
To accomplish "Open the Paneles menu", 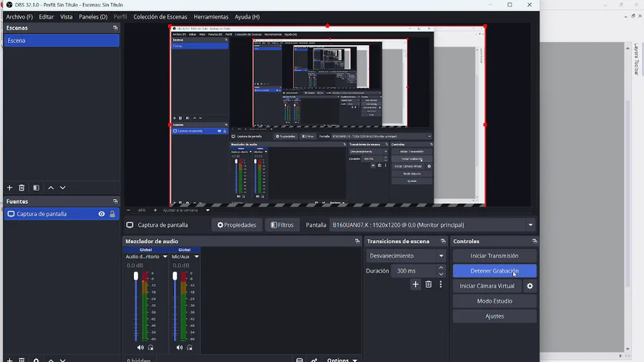I will (93, 17).
